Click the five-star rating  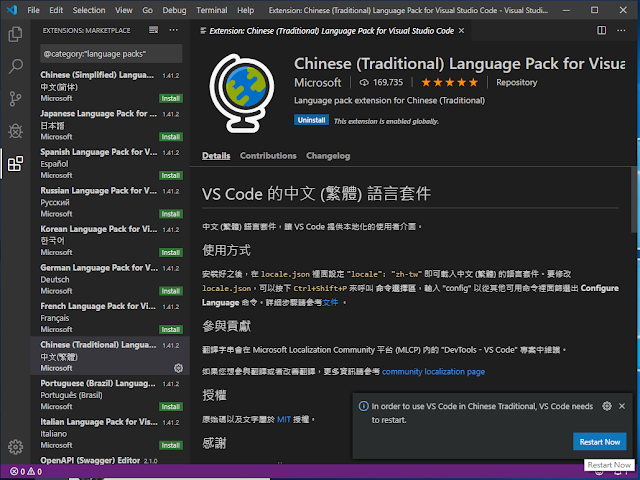[449, 82]
